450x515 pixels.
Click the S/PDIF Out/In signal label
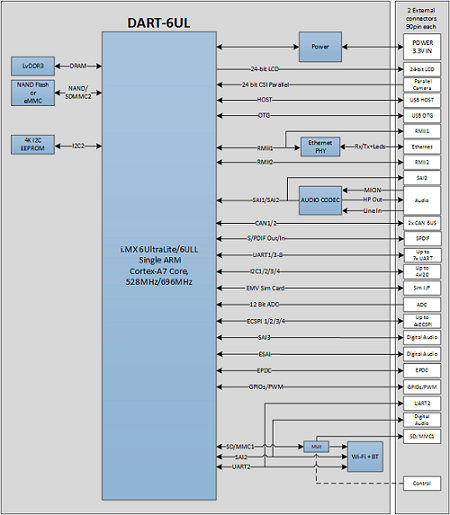coord(266,238)
